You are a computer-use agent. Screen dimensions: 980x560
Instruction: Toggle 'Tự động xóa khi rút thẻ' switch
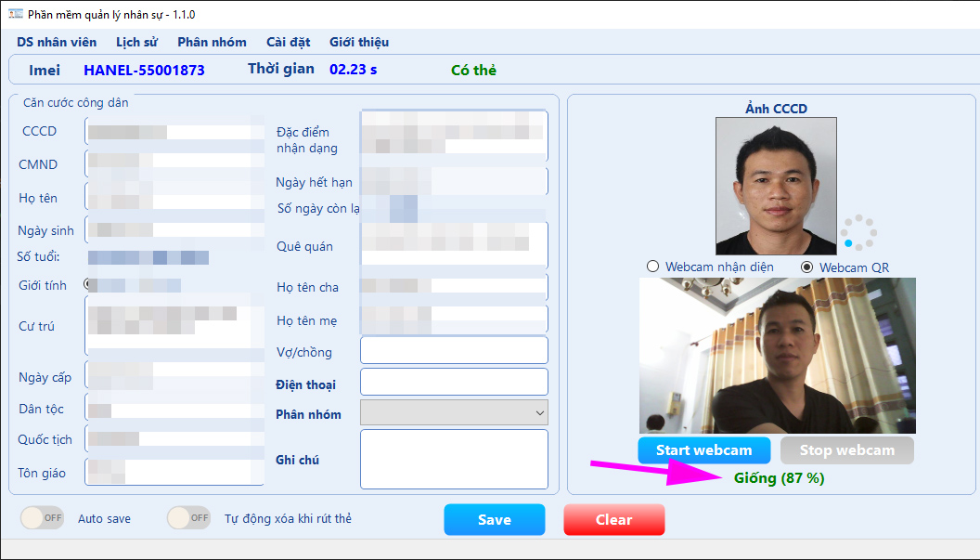[188, 518]
